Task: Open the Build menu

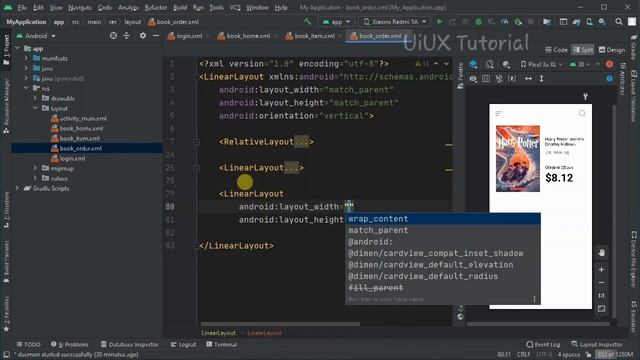Action: tap(180, 7)
